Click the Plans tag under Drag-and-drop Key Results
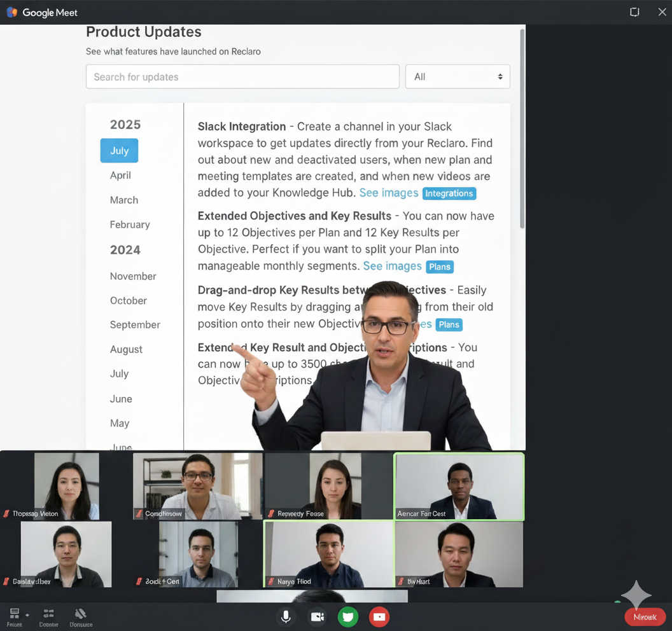The image size is (672, 631). [449, 324]
